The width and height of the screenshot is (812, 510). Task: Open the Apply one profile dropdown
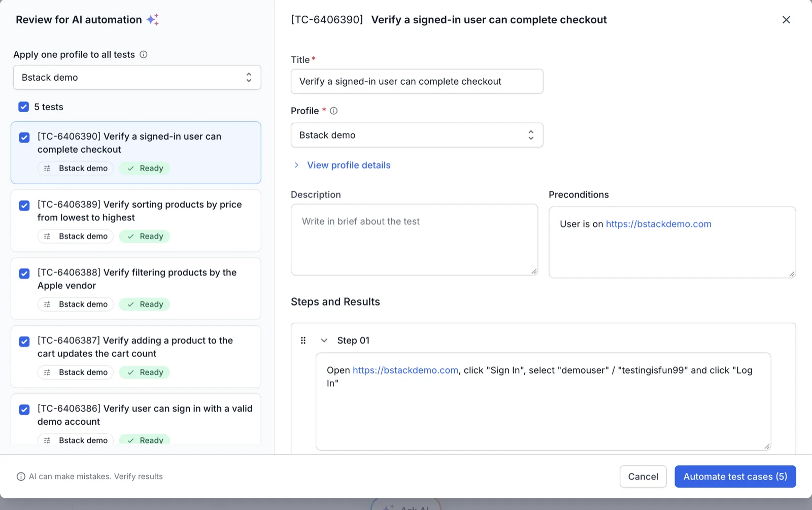[137, 78]
